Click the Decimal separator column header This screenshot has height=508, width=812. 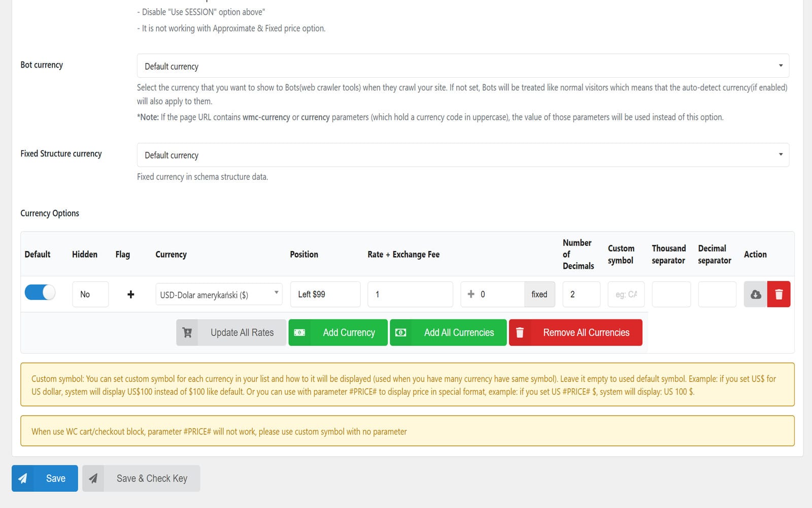715,255
